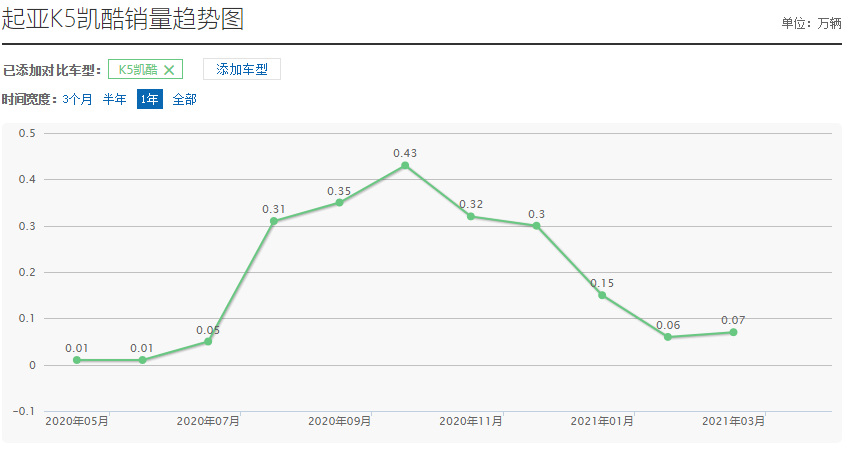Click the 0.35 data point

click(x=339, y=203)
